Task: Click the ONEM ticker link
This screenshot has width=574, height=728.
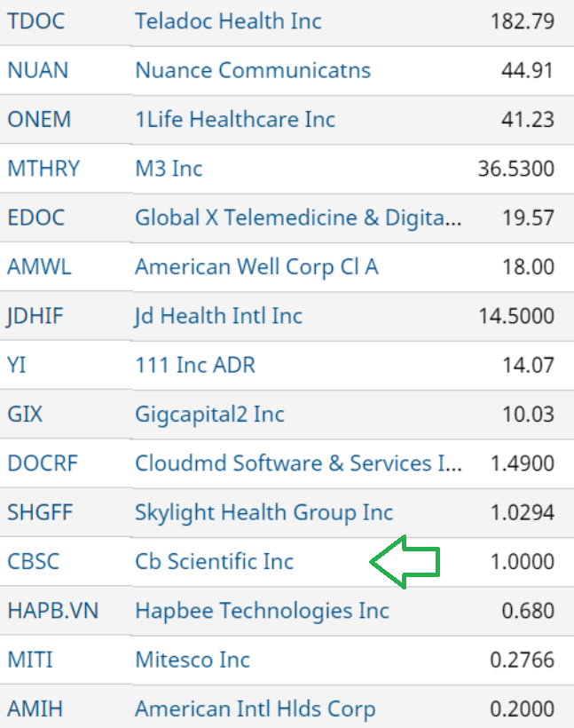Action: coord(39,120)
